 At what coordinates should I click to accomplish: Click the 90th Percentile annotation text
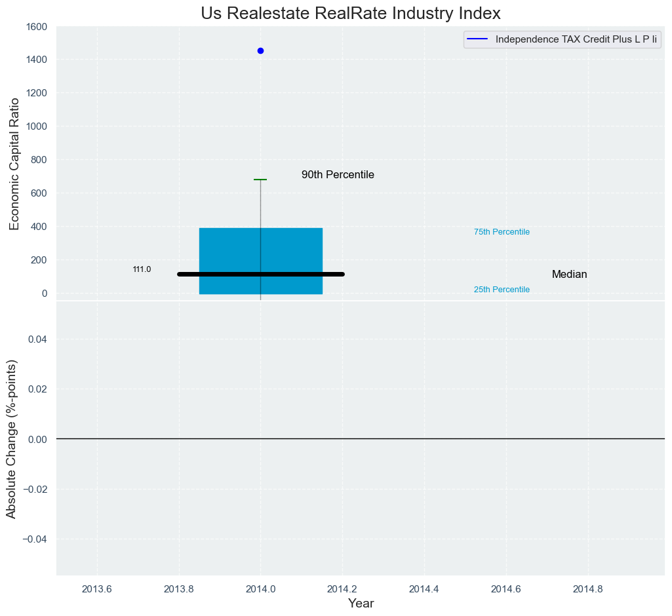tap(338, 175)
